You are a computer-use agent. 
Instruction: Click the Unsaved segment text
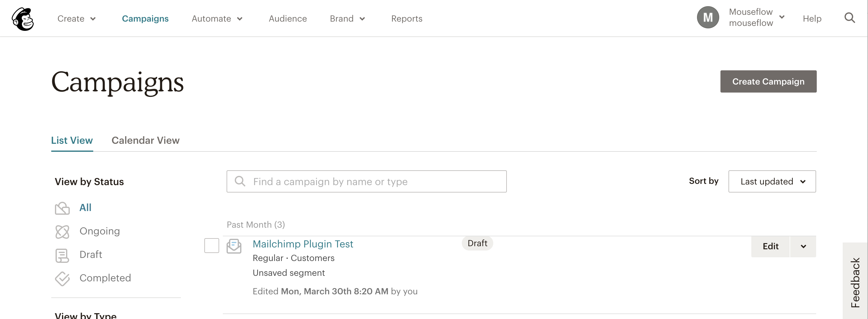tap(288, 273)
